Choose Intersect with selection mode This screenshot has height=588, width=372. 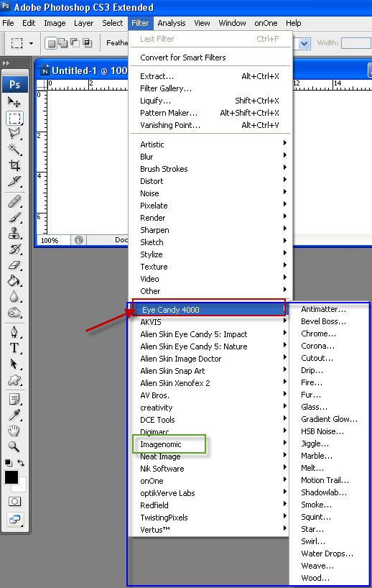click(88, 43)
